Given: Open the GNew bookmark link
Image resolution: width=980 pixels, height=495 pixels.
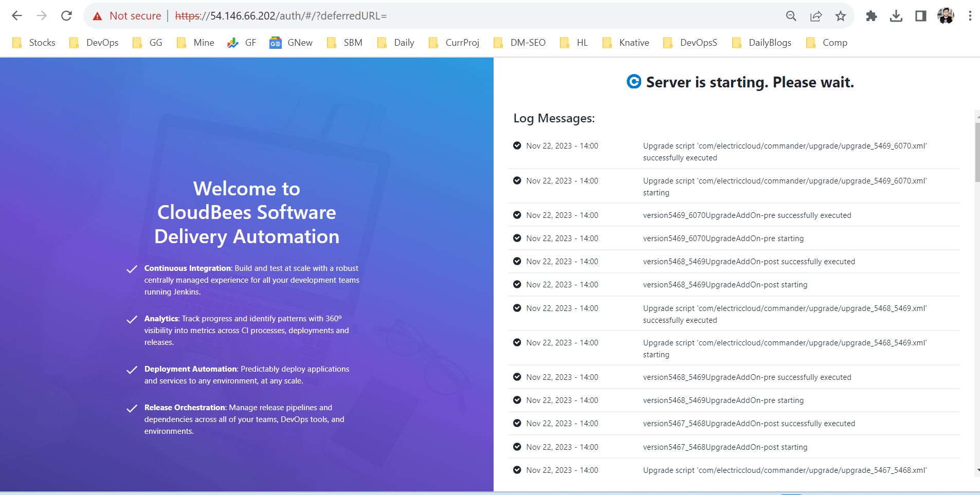Looking at the screenshot, I should coord(291,43).
